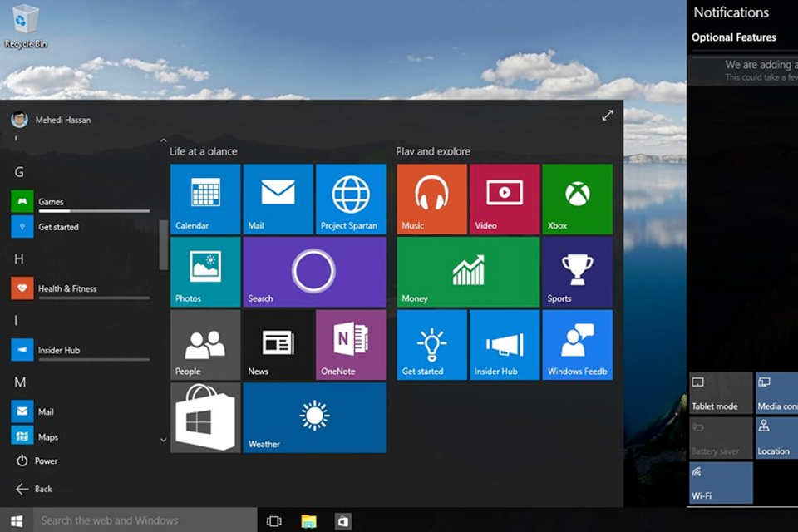Open the Calendar tile
This screenshot has height=532, width=798.
(205, 199)
